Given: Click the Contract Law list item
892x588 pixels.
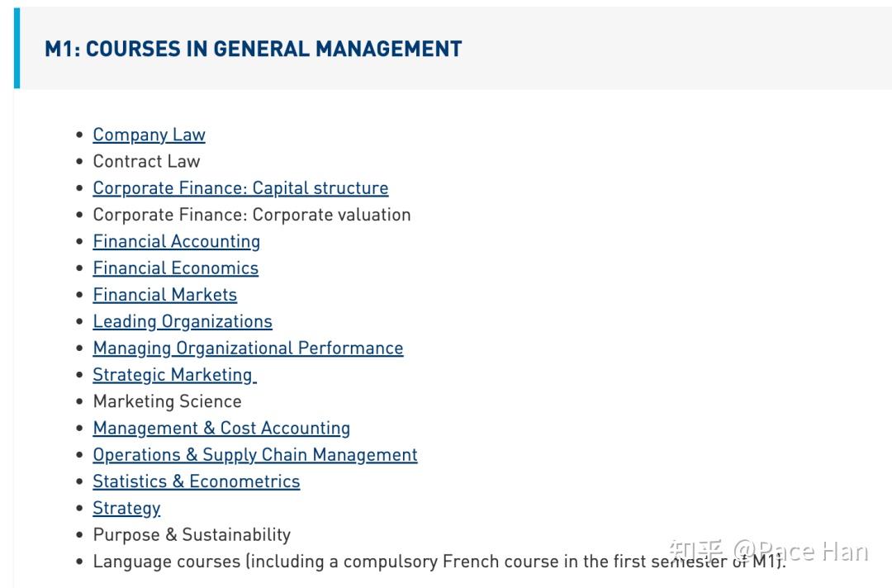Looking at the screenshot, I should tap(146, 162).
